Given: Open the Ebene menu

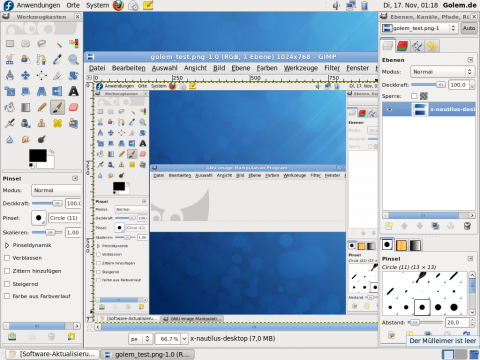Looking at the screenshot, I should click(x=241, y=68).
